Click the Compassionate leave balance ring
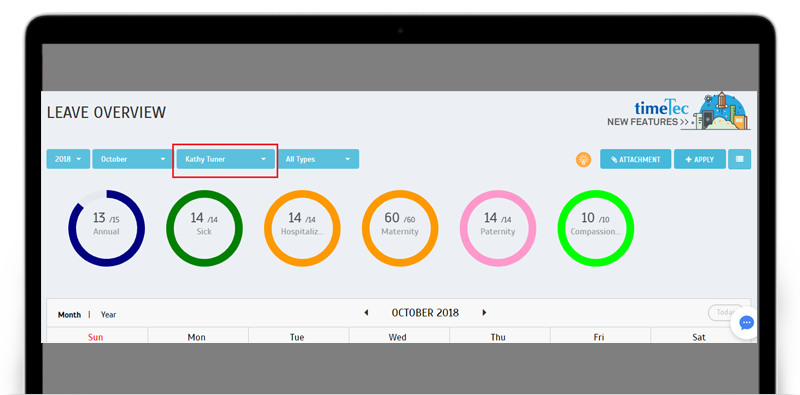The width and height of the screenshot is (800, 395). pyautogui.click(x=595, y=228)
